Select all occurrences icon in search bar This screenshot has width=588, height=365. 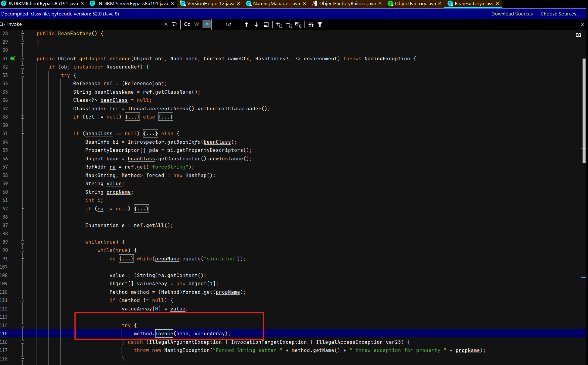click(298, 25)
